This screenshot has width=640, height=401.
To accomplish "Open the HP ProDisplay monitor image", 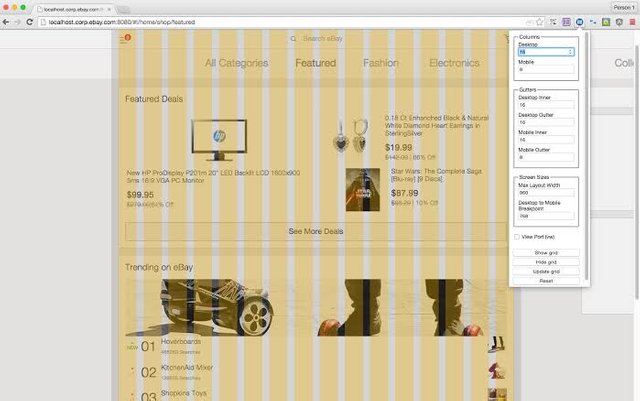I will point(219,140).
